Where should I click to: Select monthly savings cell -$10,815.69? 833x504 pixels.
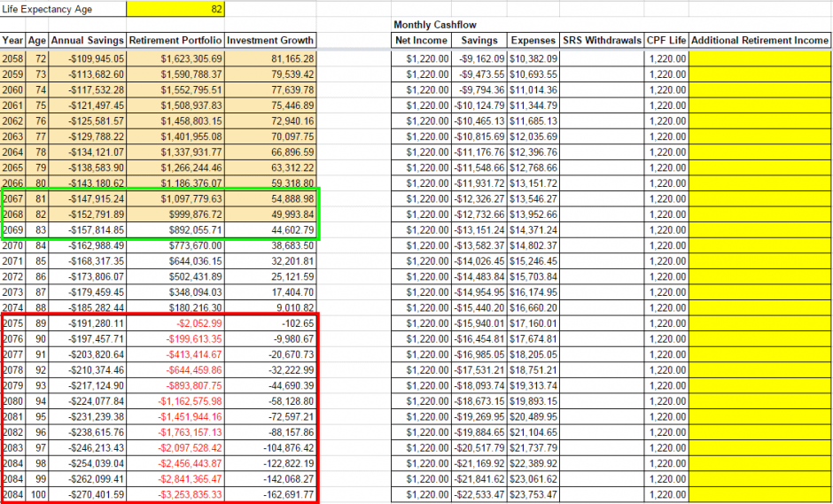479,136
